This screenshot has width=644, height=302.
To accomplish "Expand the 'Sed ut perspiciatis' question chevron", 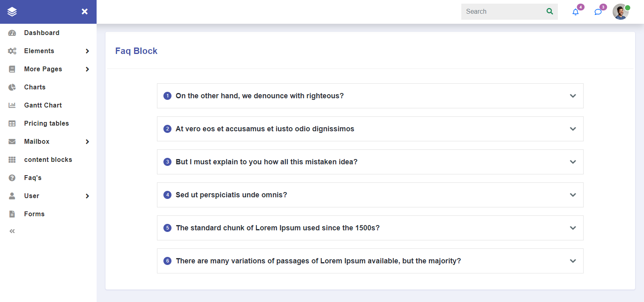I will tap(573, 195).
